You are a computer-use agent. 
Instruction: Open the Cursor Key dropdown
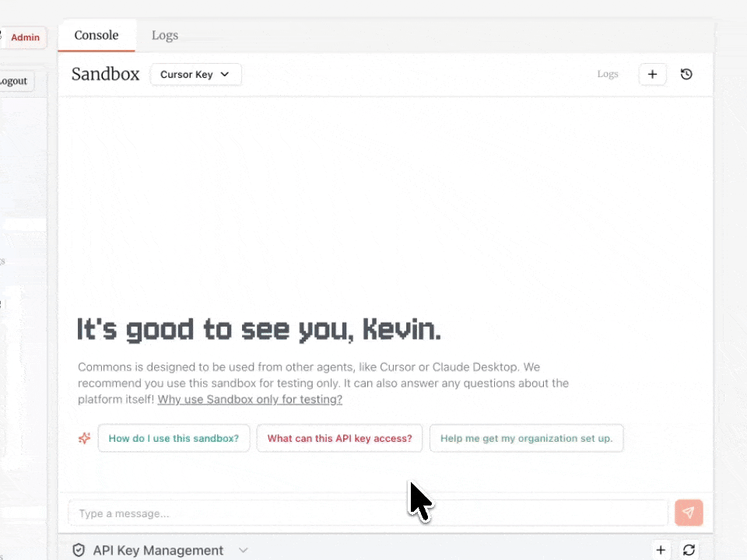(x=195, y=75)
